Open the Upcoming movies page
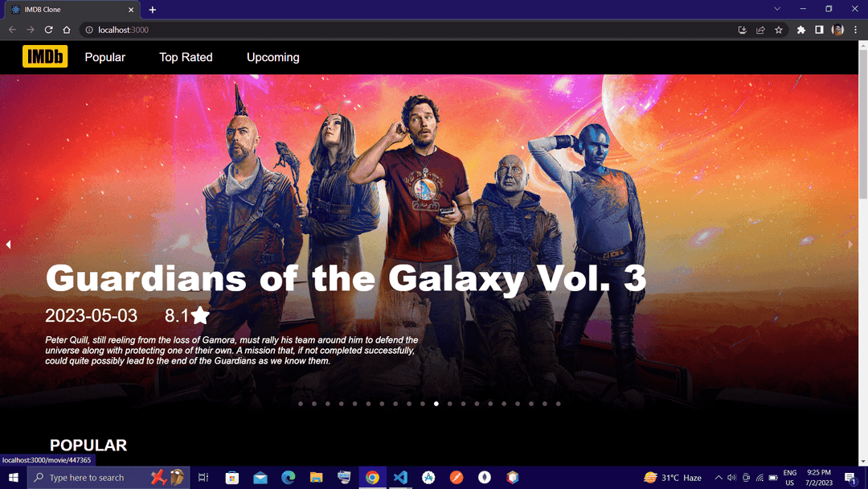The height and width of the screenshot is (489, 868). [x=273, y=57]
